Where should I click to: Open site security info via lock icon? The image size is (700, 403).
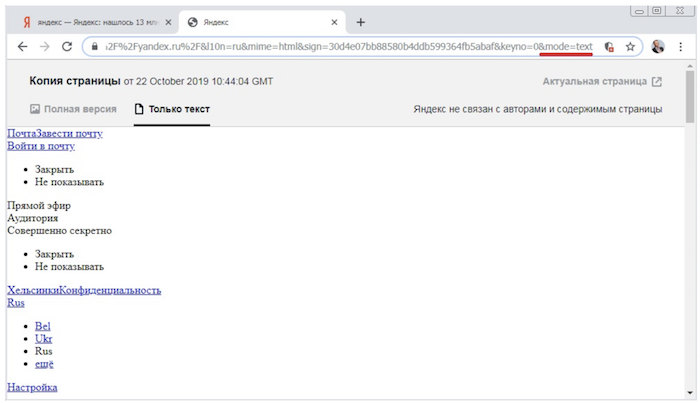coord(95,46)
